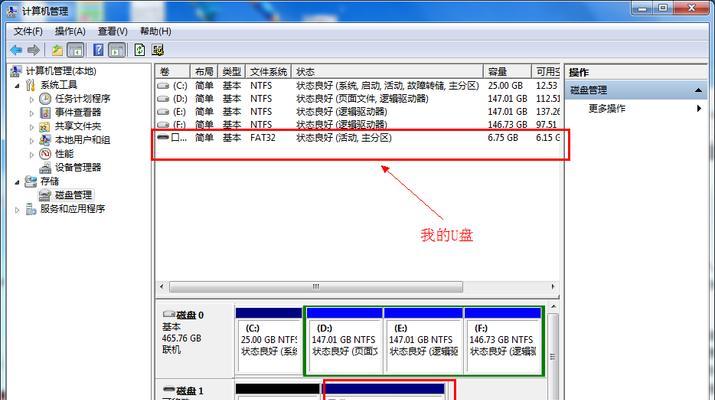Collapse the 磁盘管理 actions section arrow
Screen dimensions: 715x400
698,90
